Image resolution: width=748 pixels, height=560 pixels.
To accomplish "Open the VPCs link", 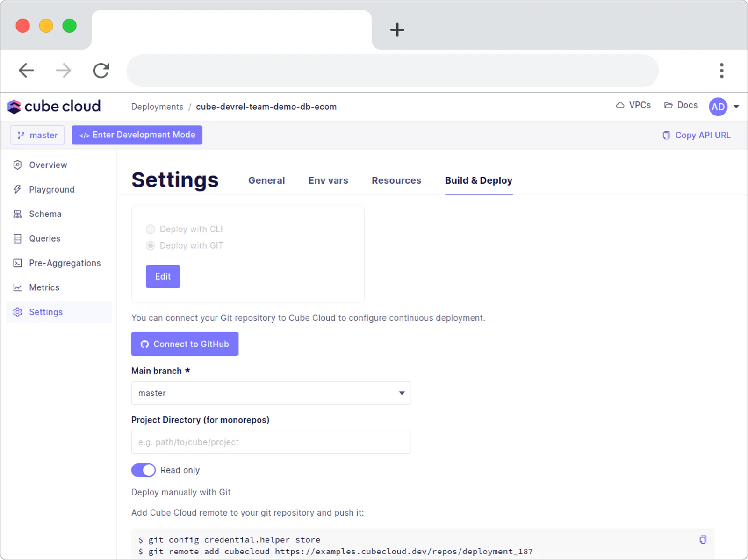I will point(633,105).
